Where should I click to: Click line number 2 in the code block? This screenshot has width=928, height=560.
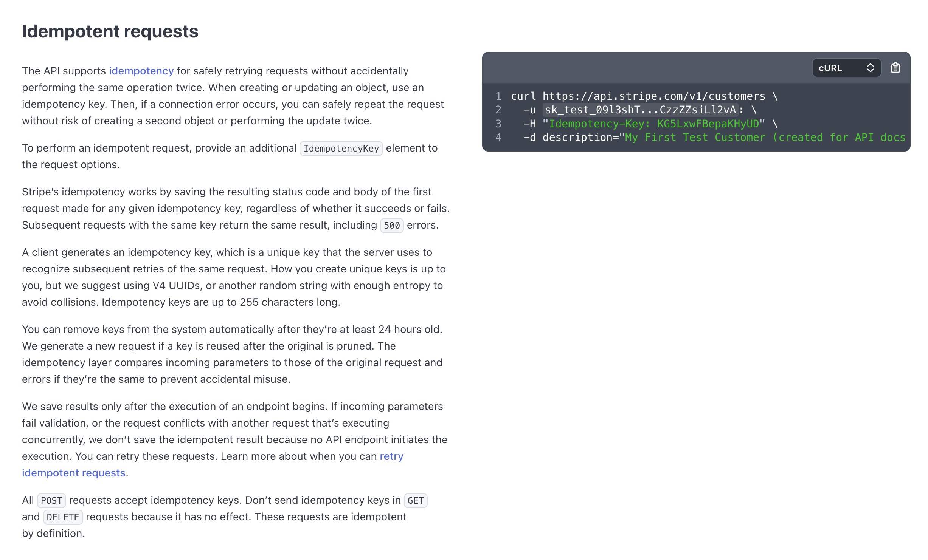(498, 110)
